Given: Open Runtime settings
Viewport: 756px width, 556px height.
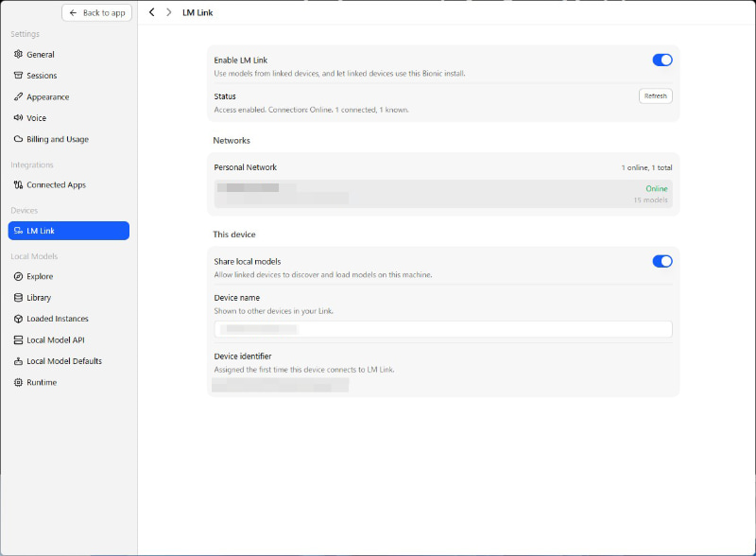Looking at the screenshot, I should point(68,383).
